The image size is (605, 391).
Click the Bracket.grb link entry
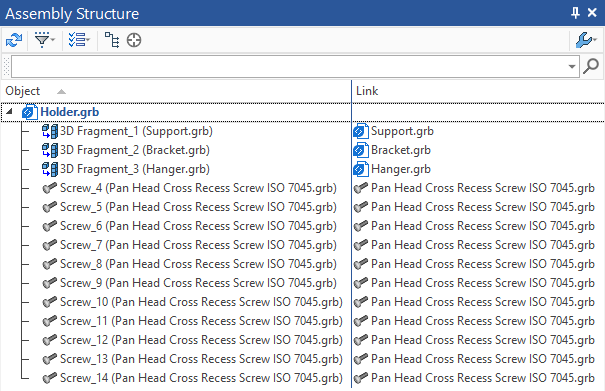[x=401, y=150]
